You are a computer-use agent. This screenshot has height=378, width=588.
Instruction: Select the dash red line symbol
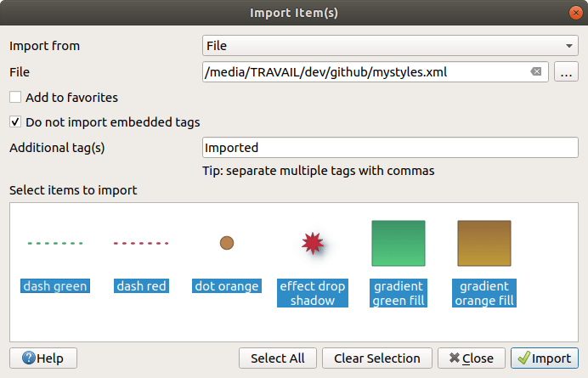click(141, 244)
